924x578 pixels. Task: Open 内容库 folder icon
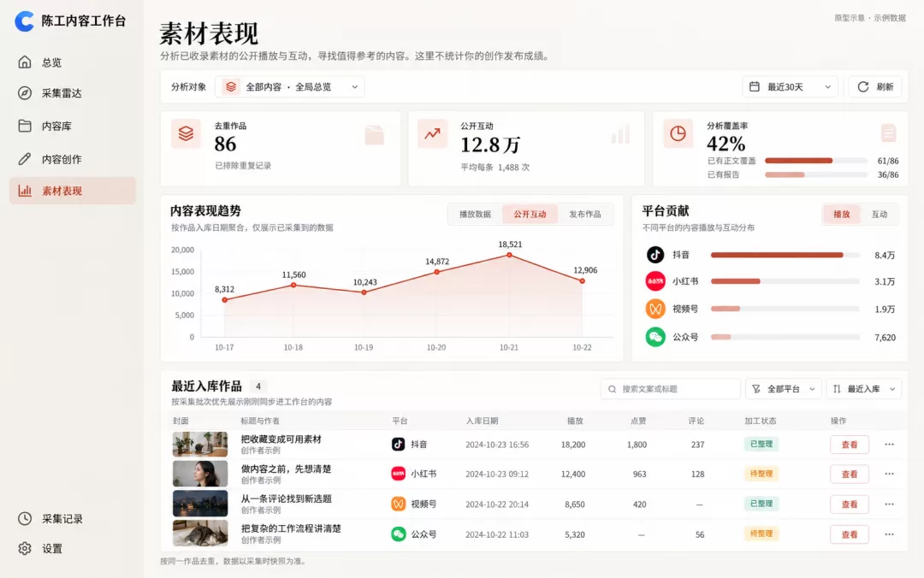25,126
